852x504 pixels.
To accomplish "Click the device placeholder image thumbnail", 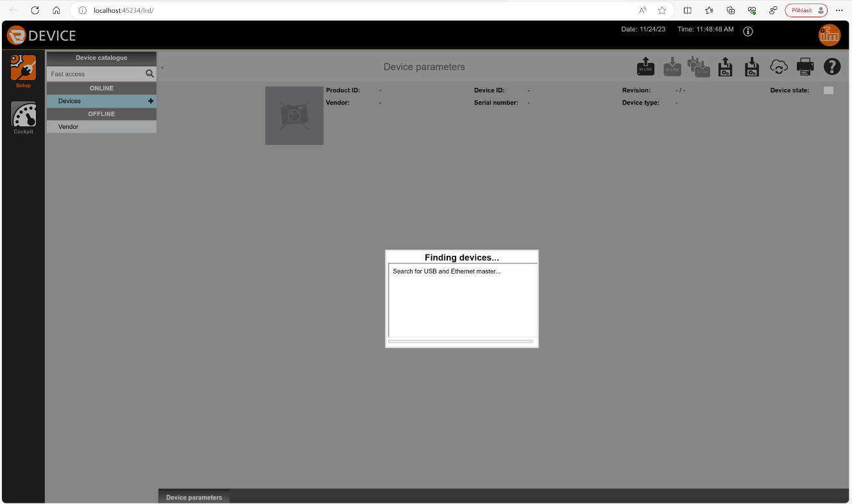I will 294,115.
